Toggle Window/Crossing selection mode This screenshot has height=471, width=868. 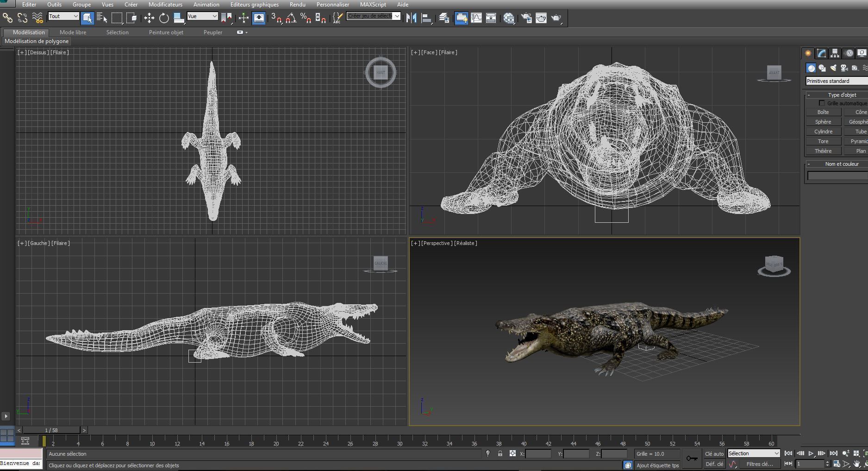[131, 18]
